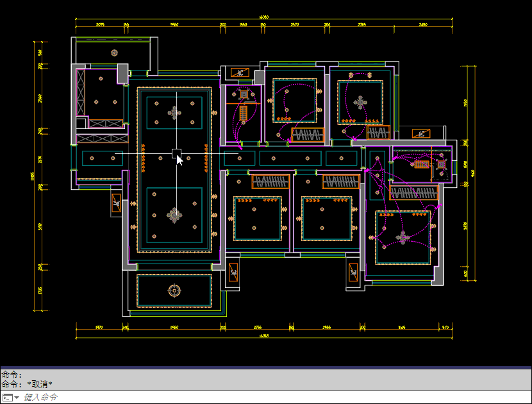Screen dimensions: 532x404
Task: Select the round ceiling light in top balcony
Action: pyautogui.click(x=114, y=53)
